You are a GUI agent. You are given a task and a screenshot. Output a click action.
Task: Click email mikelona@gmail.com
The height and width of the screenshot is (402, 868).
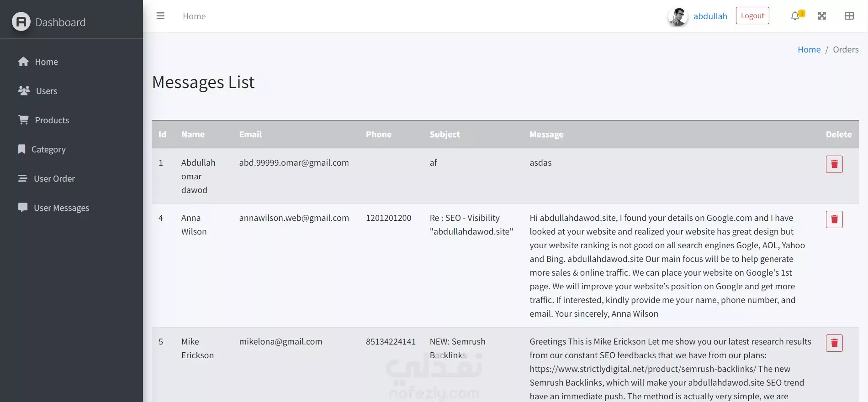pos(281,342)
